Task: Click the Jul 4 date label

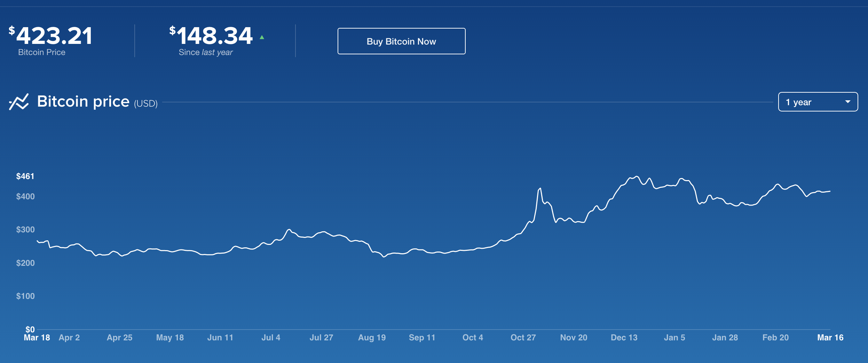Action: tap(271, 338)
